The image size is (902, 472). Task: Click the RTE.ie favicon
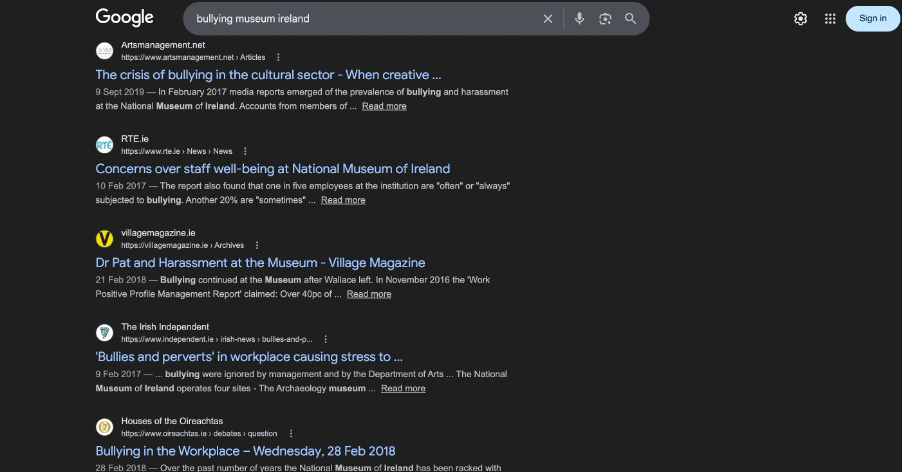tap(104, 145)
